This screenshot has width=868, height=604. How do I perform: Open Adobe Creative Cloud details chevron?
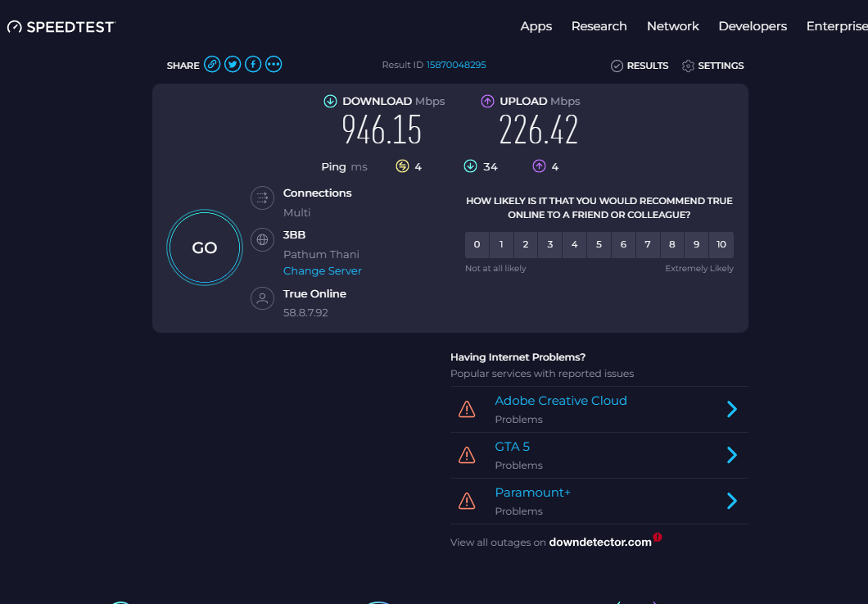(x=732, y=409)
